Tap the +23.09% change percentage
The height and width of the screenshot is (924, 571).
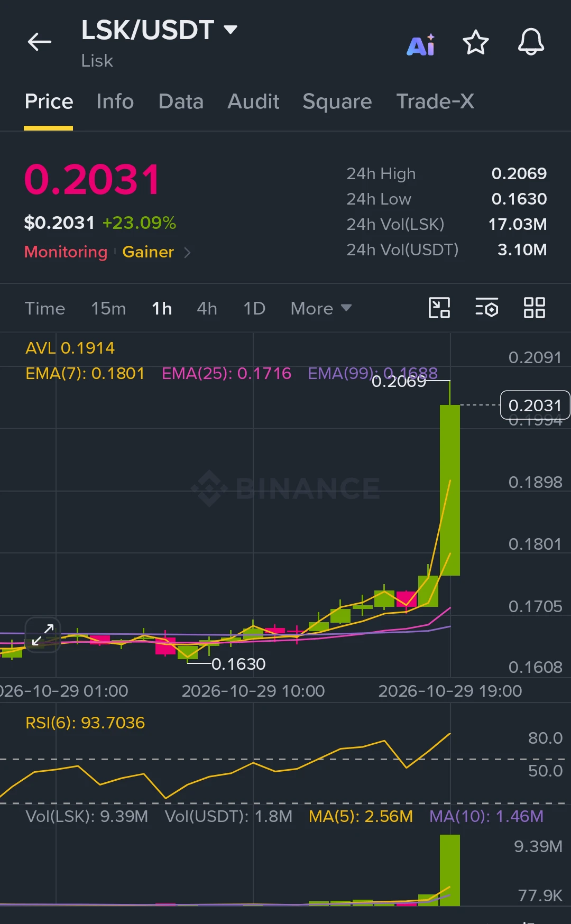(139, 223)
